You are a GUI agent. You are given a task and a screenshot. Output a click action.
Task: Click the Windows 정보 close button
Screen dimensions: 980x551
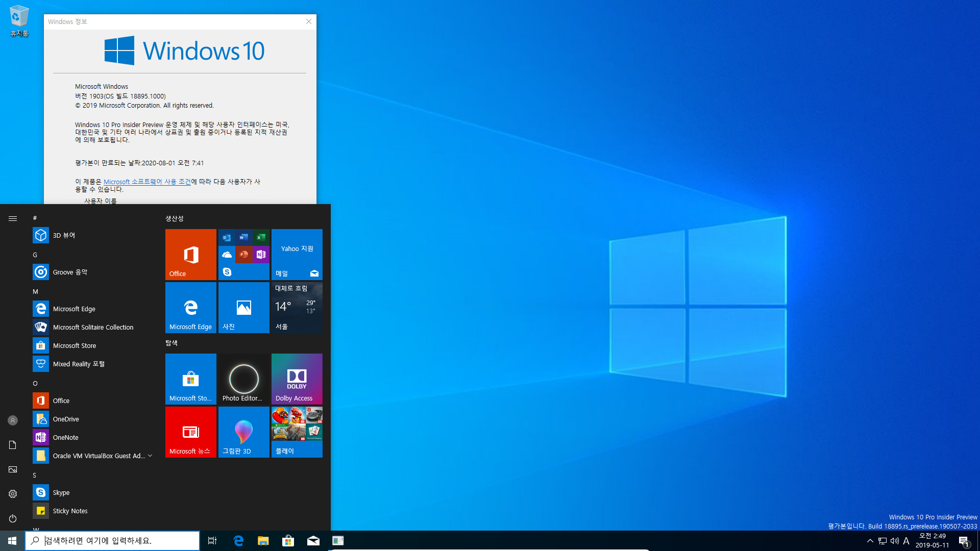coord(309,21)
